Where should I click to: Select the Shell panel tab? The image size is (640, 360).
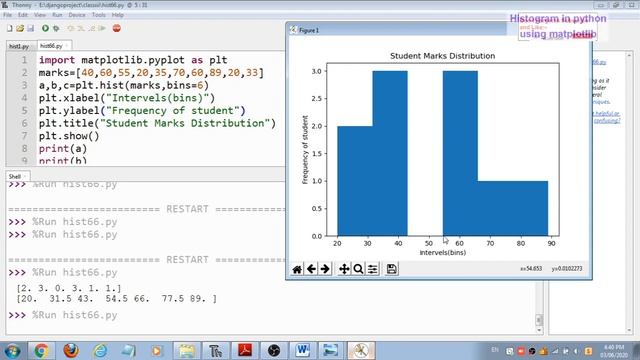point(15,176)
